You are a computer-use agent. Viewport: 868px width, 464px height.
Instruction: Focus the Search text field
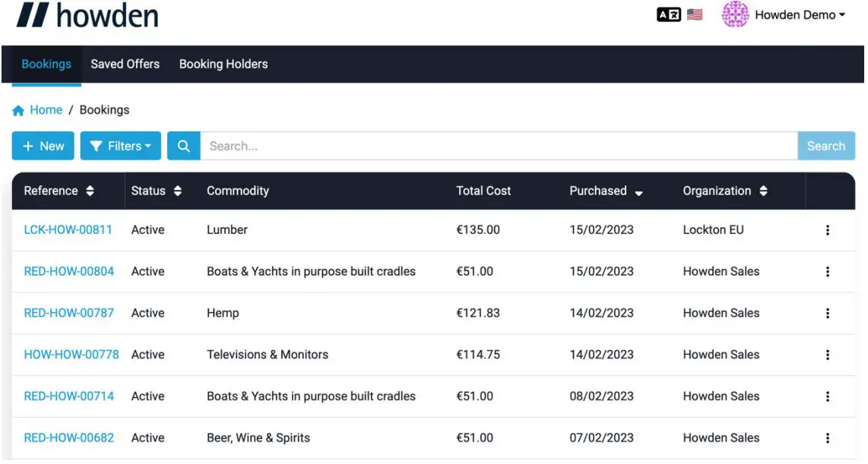tap(498, 146)
